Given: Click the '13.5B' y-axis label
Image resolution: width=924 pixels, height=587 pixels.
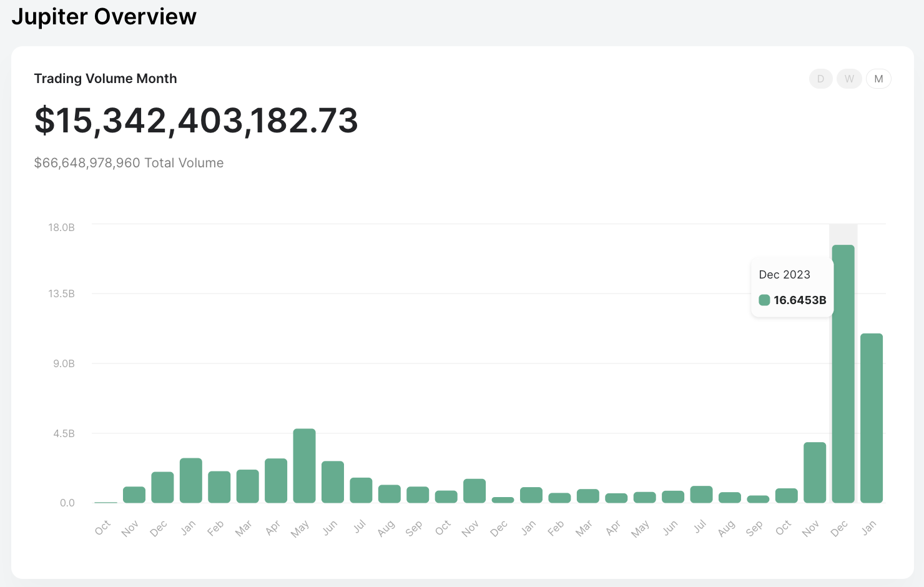Looking at the screenshot, I should click(x=62, y=293).
